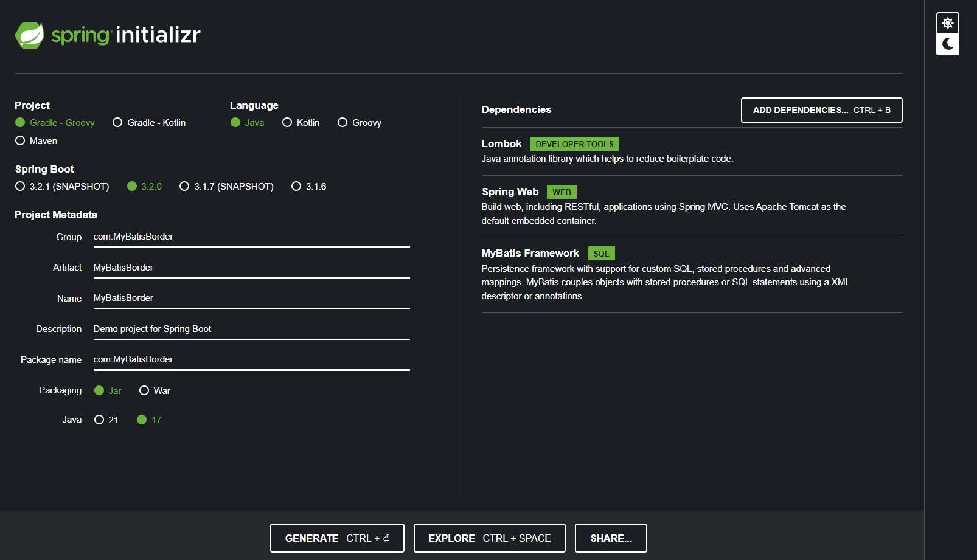Explore the project contents
This screenshot has width=977, height=560.
coord(490,538)
